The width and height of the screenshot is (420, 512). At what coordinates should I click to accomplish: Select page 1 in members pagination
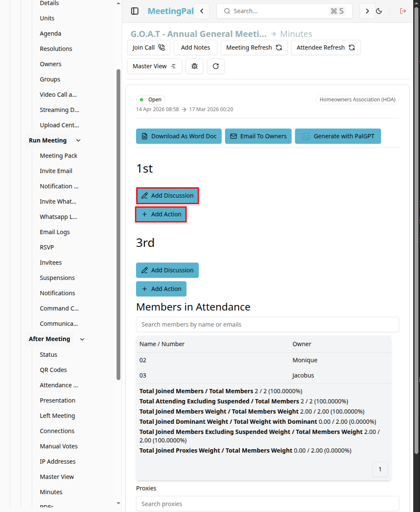point(380,469)
